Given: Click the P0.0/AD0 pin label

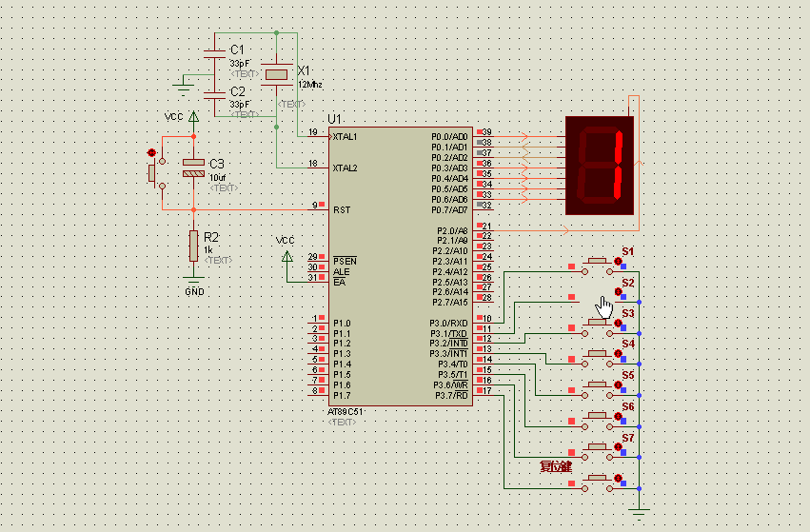Looking at the screenshot, I should point(449,137).
